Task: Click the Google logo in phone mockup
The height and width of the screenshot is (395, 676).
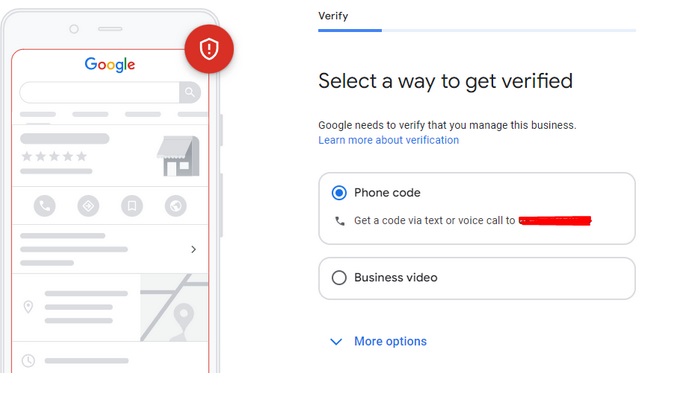Action: click(110, 65)
